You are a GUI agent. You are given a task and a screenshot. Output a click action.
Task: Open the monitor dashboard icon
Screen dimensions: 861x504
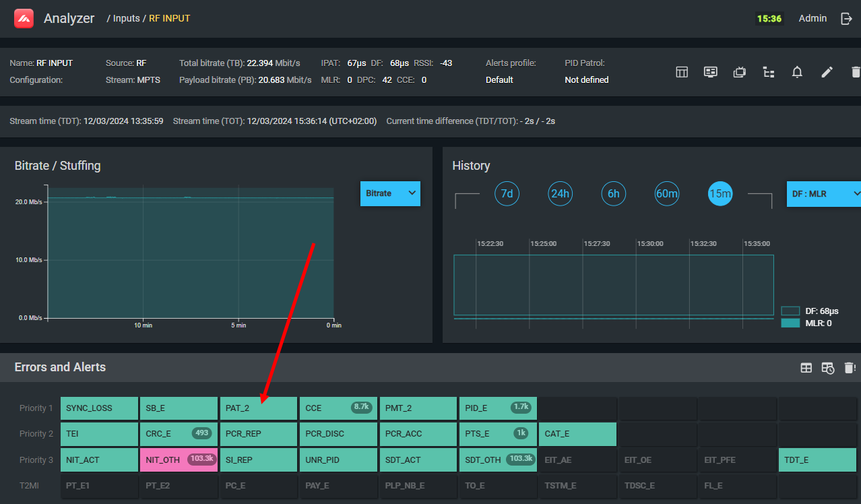click(710, 72)
